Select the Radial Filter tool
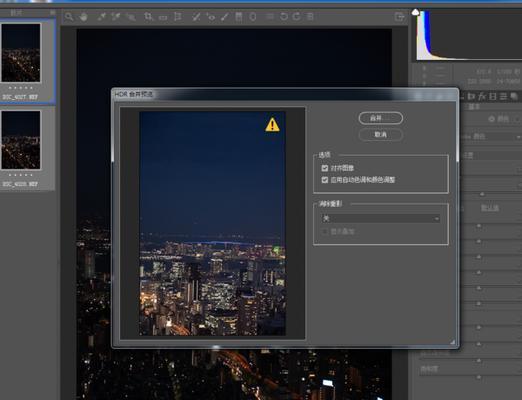The width and height of the screenshot is (522, 400). coord(253,17)
